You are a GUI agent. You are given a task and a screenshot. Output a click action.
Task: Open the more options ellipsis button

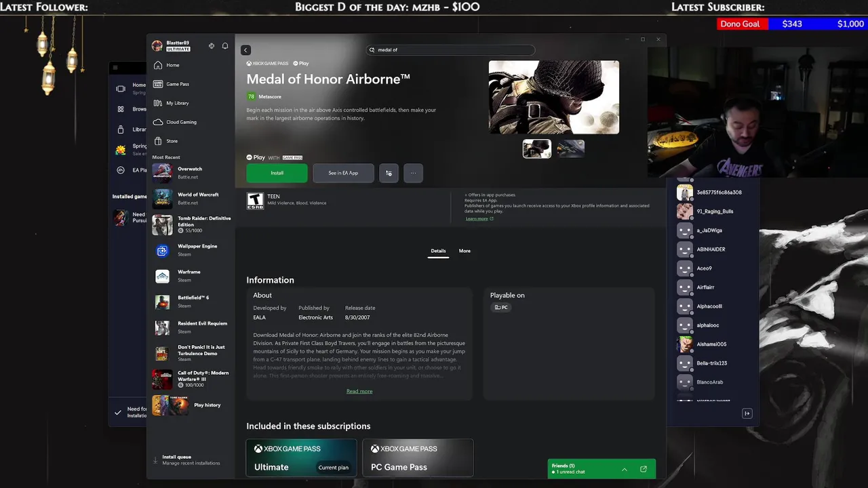tap(413, 173)
